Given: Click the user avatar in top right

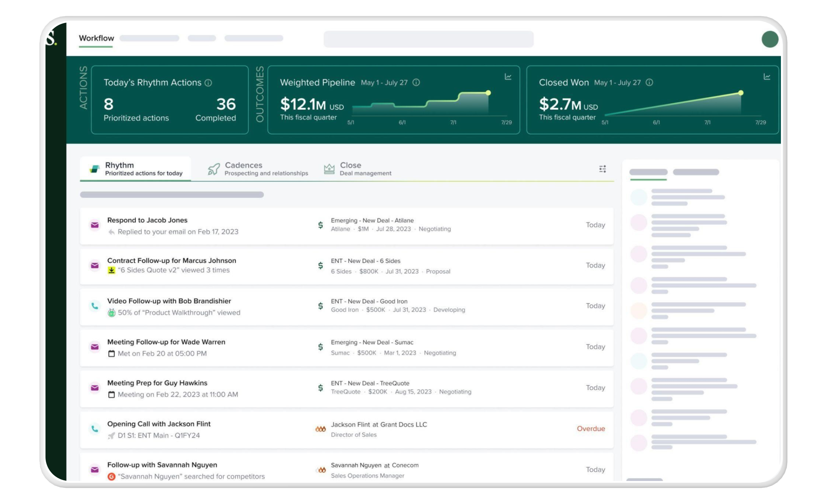Looking at the screenshot, I should [x=770, y=39].
